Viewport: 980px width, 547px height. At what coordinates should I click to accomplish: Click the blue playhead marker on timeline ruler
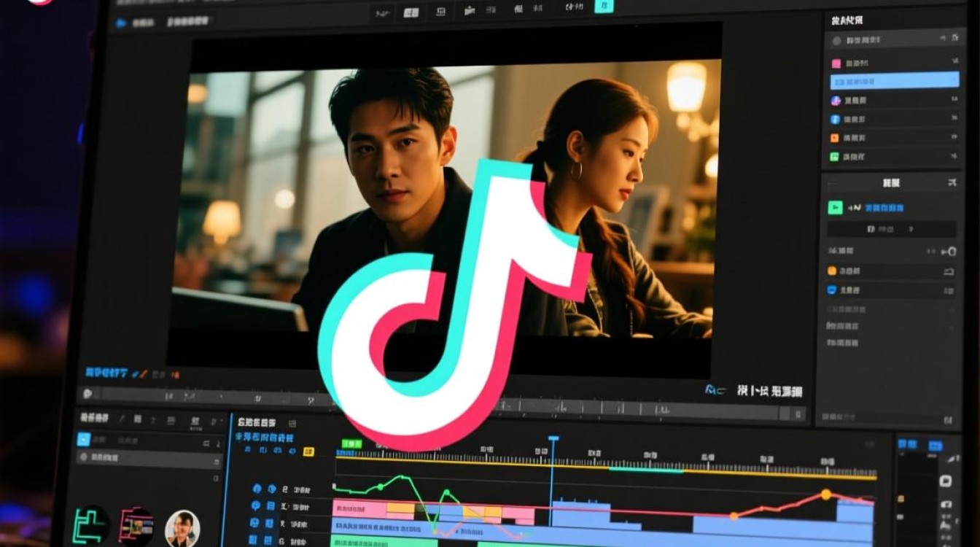coord(553,439)
